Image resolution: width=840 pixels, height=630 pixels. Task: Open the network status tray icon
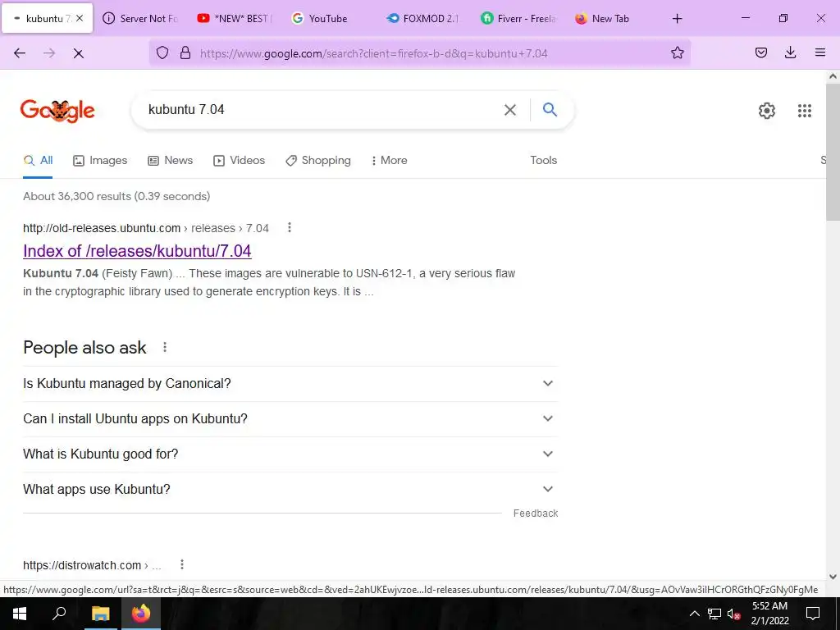coord(714,614)
